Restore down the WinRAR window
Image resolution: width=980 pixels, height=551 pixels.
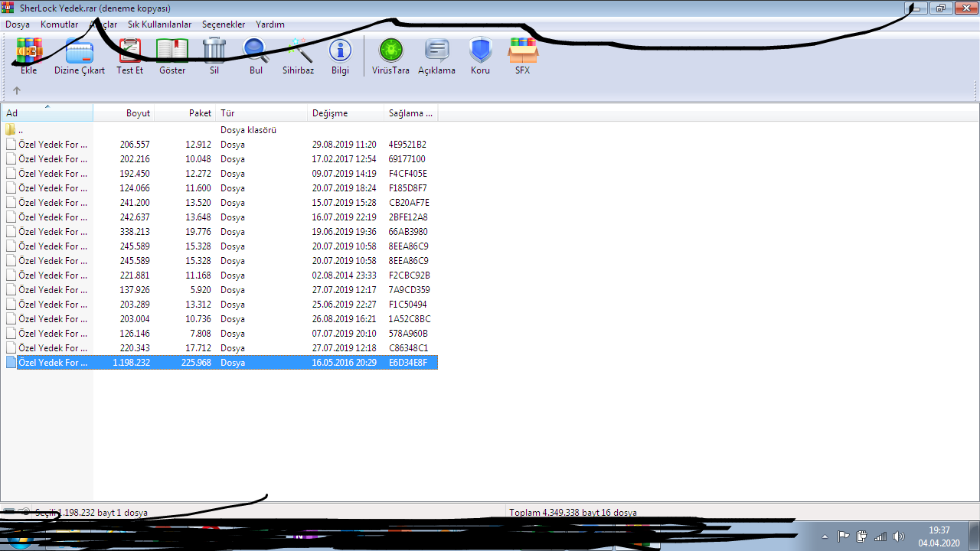click(x=941, y=8)
